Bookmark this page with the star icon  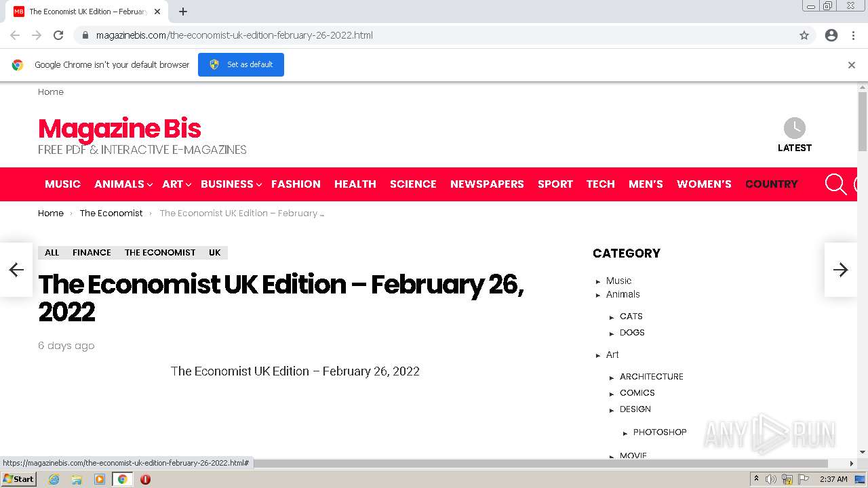tap(804, 35)
